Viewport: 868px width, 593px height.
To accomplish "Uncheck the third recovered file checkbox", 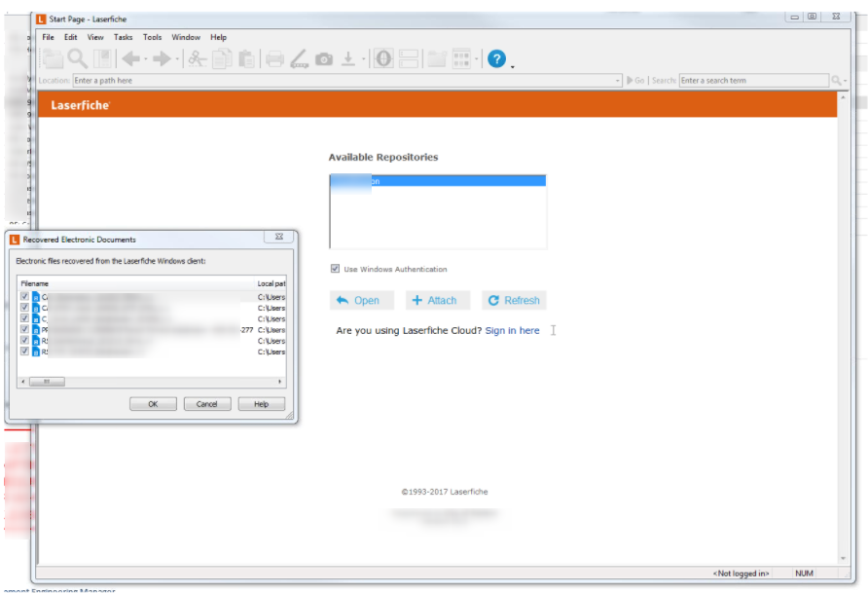I will click(24, 318).
